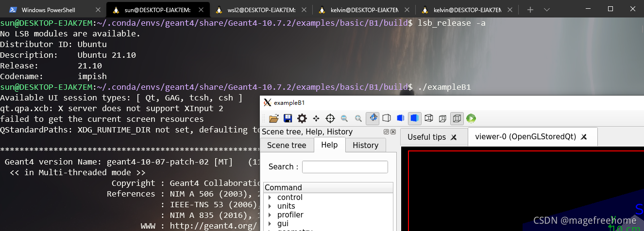The image size is (644, 231).
Task: Open the terminal profile dropdown chevron
Action: [x=547, y=9]
